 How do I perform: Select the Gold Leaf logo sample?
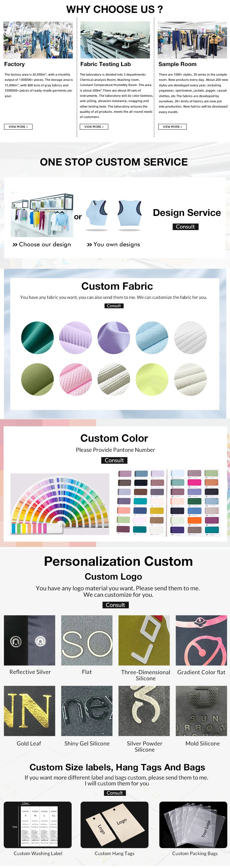pos(29,711)
